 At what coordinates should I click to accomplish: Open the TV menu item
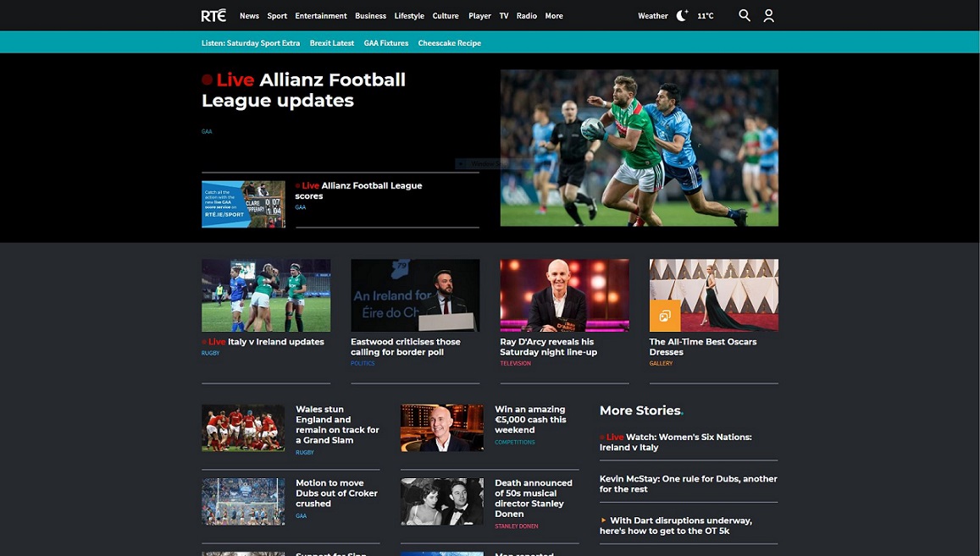(x=504, y=16)
